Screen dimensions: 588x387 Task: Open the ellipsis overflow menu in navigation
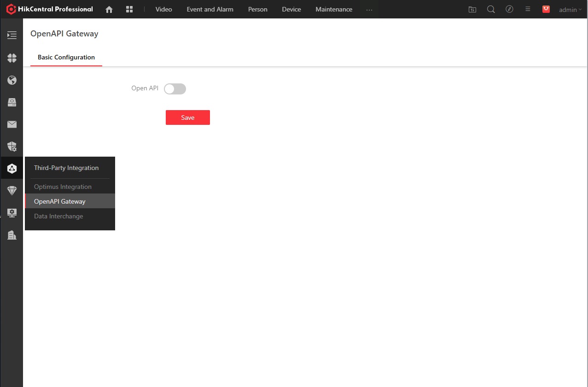(x=369, y=9)
